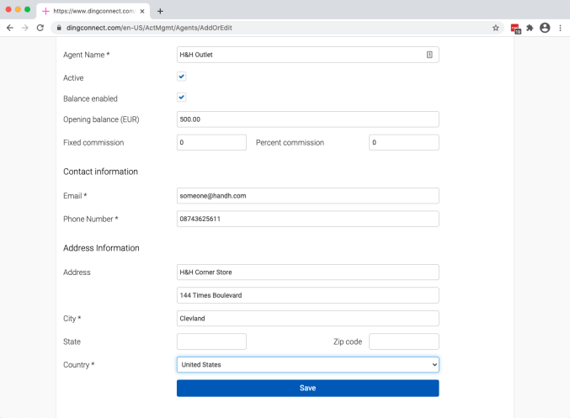The height and width of the screenshot is (418, 570).
Task: Expand the Country dropdown showing United States
Action: pyautogui.click(x=308, y=365)
